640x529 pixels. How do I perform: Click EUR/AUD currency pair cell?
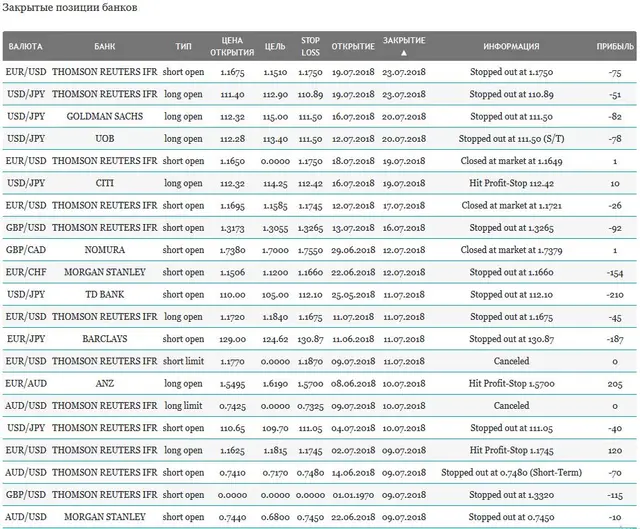point(26,383)
